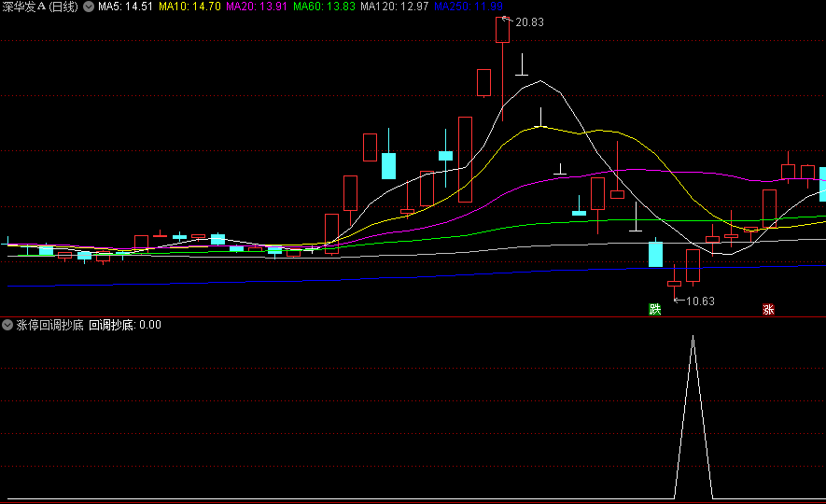
Task: Click the 20.83 high price label
Action: tap(529, 21)
